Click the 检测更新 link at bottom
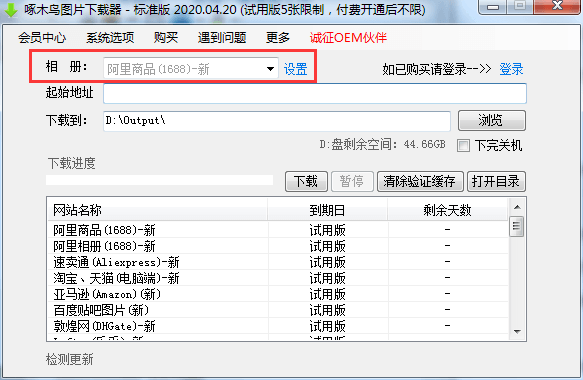Image resolution: width=583 pixels, height=380 pixels. (70, 359)
